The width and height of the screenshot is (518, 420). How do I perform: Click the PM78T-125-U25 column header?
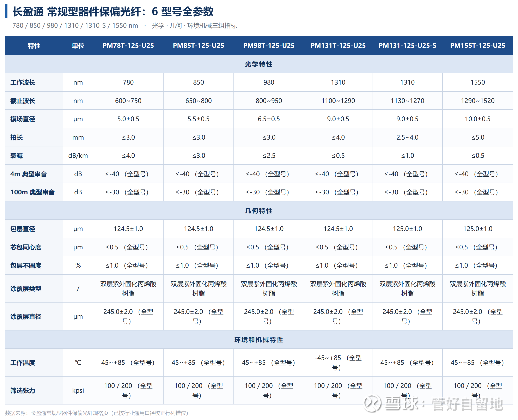(x=128, y=45)
